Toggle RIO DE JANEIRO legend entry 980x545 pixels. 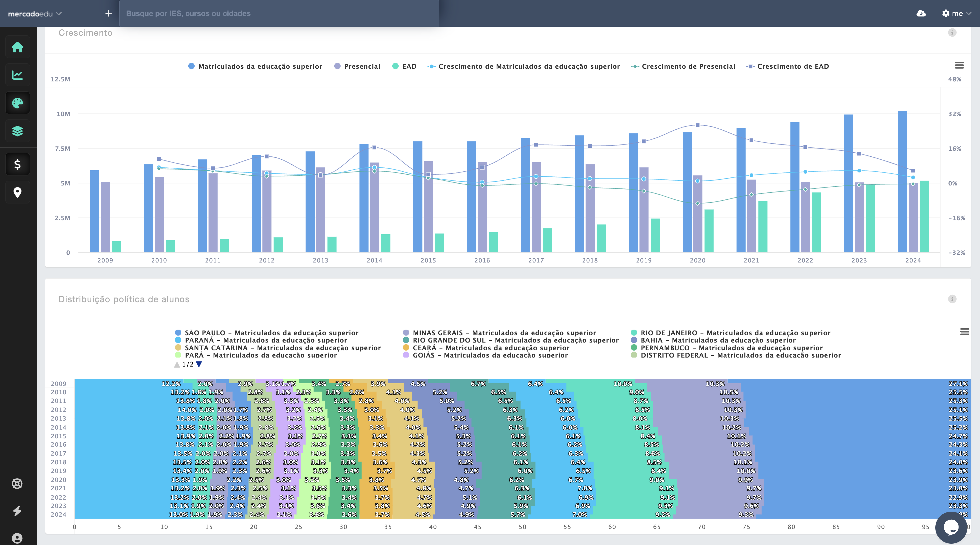(x=730, y=333)
